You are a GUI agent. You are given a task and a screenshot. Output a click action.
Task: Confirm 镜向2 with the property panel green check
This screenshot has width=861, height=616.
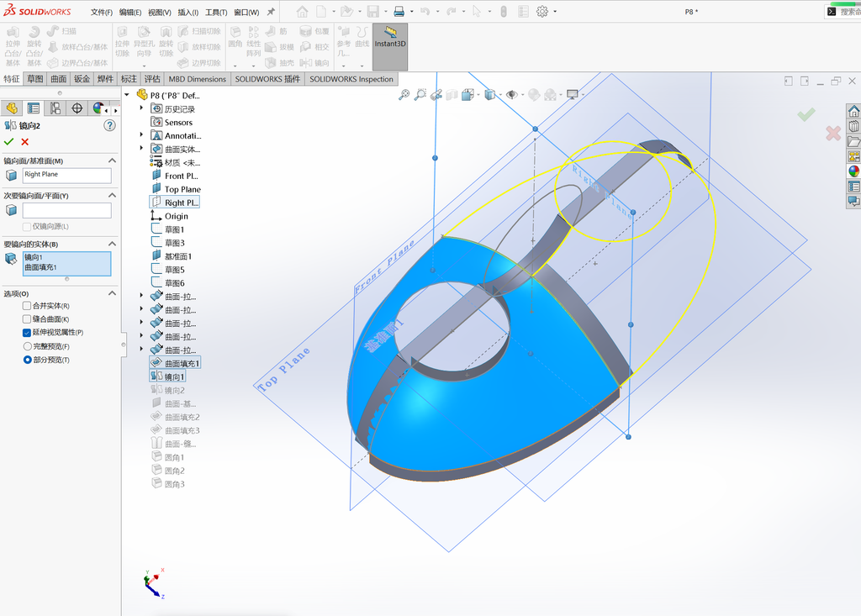(x=8, y=142)
